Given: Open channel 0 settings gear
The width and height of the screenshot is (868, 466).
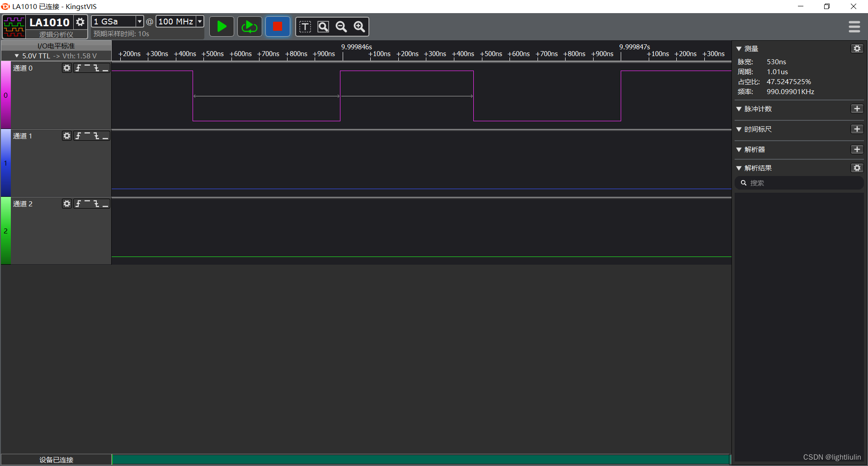Looking at the screenshot, I should [67, 68].
